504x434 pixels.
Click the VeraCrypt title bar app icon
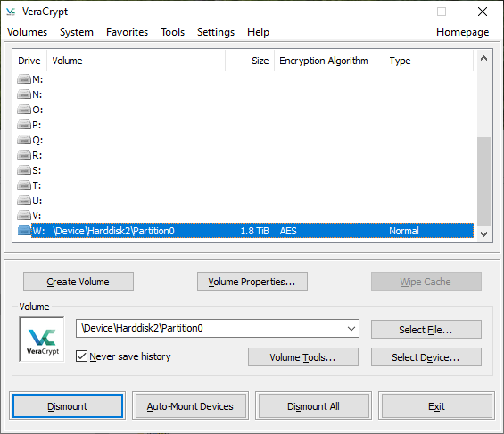point(11,12)
